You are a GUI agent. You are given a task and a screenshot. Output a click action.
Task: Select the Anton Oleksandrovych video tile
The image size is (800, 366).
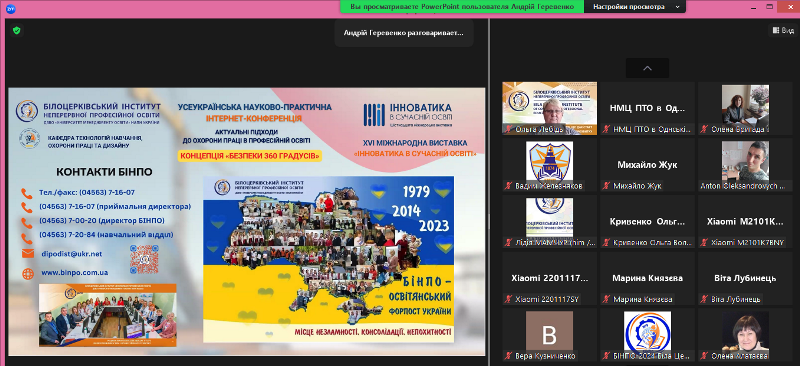coord(745,165)
